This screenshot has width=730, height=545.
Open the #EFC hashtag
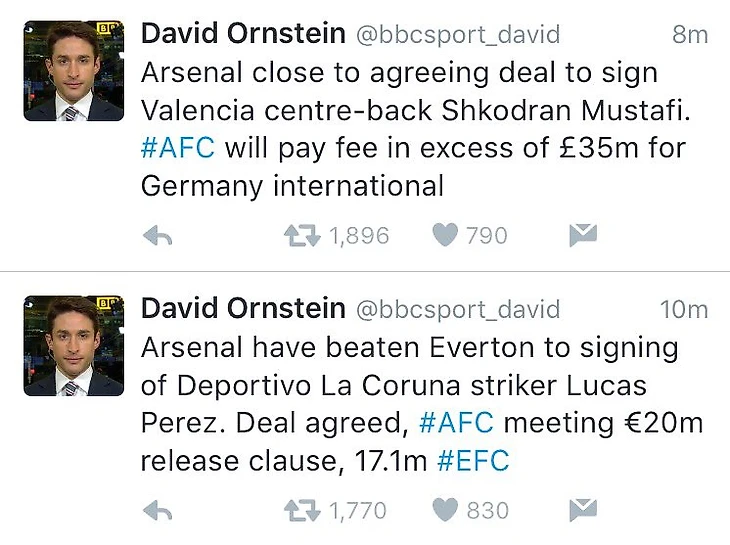[x=472, y=461]
